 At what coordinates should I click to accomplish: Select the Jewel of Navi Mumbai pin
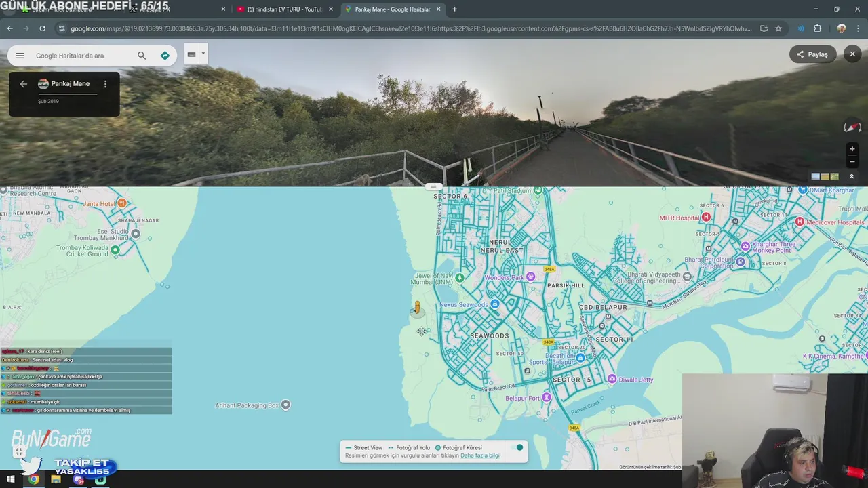(x=460, y=278)
